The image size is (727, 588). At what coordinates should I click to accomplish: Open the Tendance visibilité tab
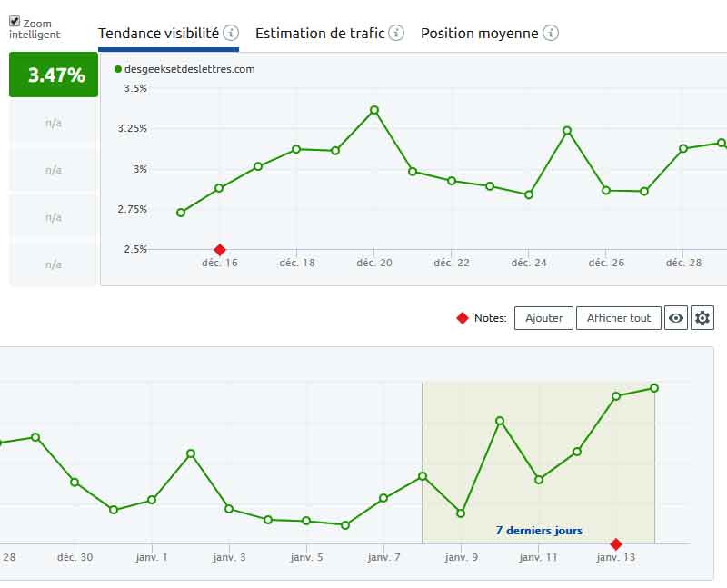point(158,34)
